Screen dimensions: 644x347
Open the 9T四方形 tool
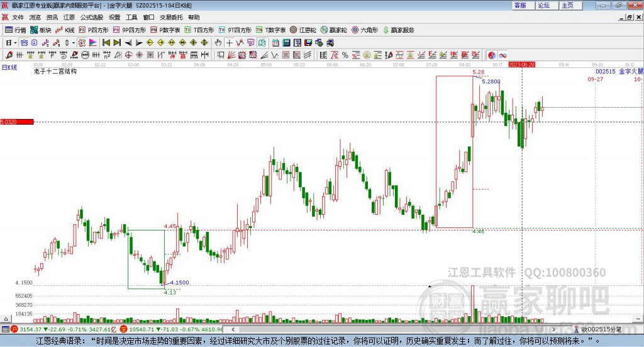click(x=235, y=30)
